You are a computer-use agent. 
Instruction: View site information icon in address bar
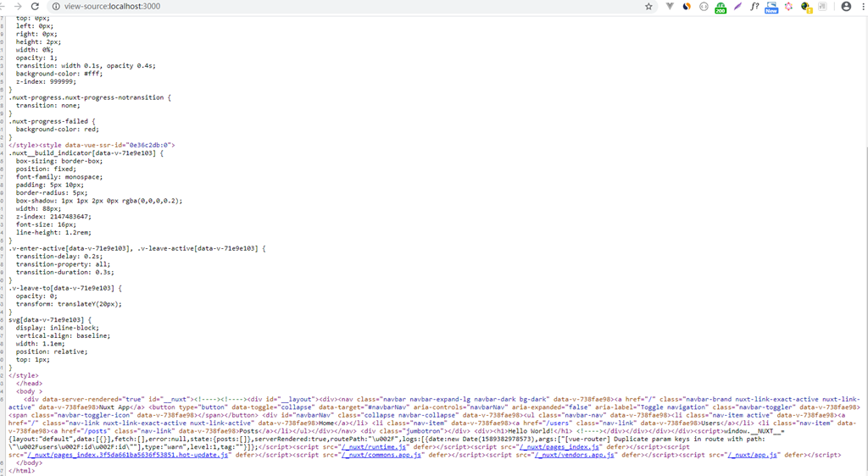55,7
